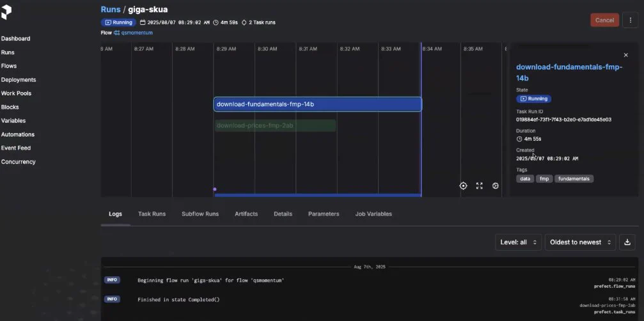This screenshot has height=321, width=644.
Task: Click the 'fundamentals' tag chip
Action: (x=574, y=179)
